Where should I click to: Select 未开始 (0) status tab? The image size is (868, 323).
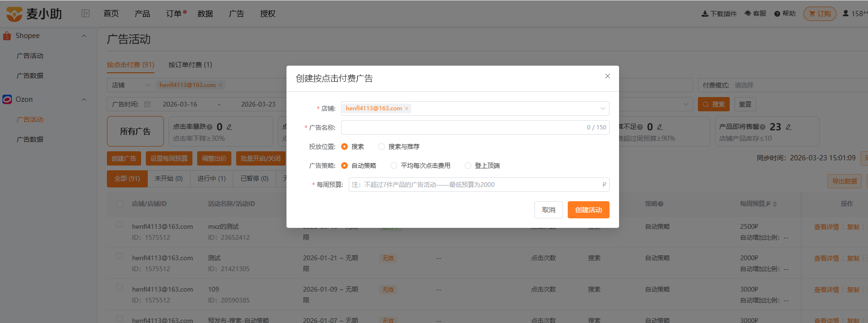(169, 178)
